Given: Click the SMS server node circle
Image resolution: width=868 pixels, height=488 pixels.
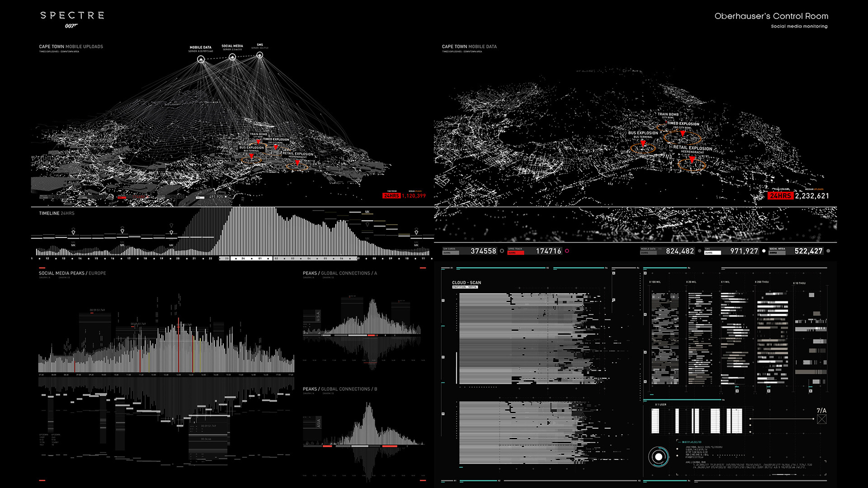Looking at the screenshot, I should 259,55.
